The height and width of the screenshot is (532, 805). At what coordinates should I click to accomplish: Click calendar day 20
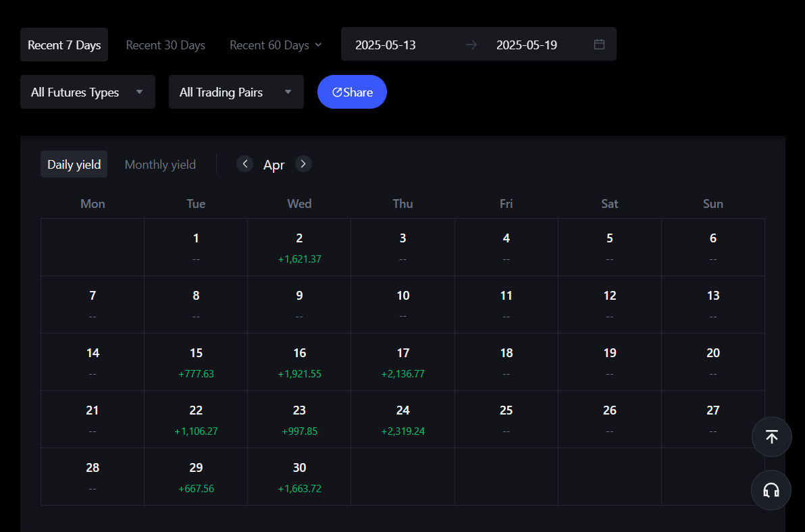(713, 362)
